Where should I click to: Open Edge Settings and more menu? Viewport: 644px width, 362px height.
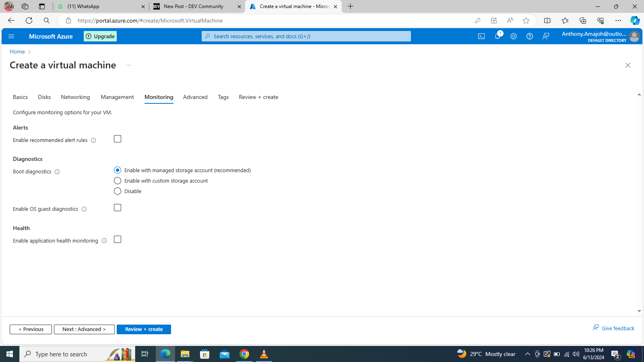tap(618, 21)
